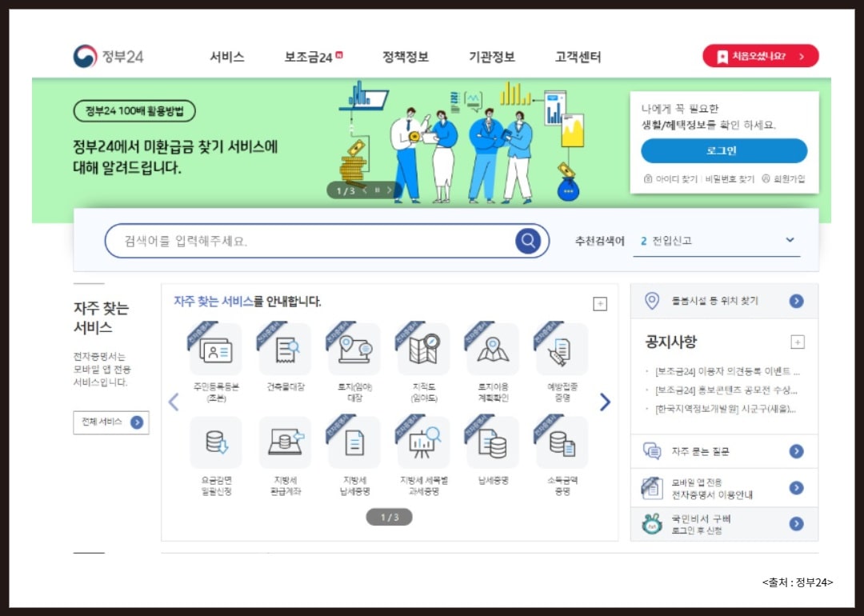Select the 납세증명 service icon
Image resolution: width=864 pixels, height=616 pixels.
[x=493, y=442]
